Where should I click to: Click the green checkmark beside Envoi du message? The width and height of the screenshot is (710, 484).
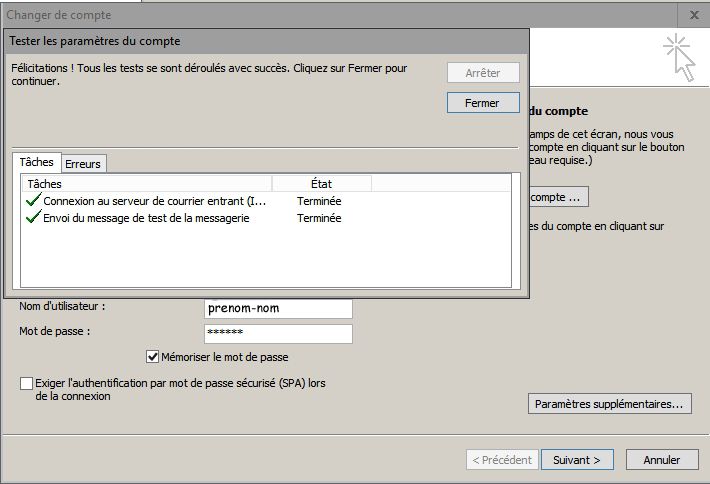coord(33,218)
